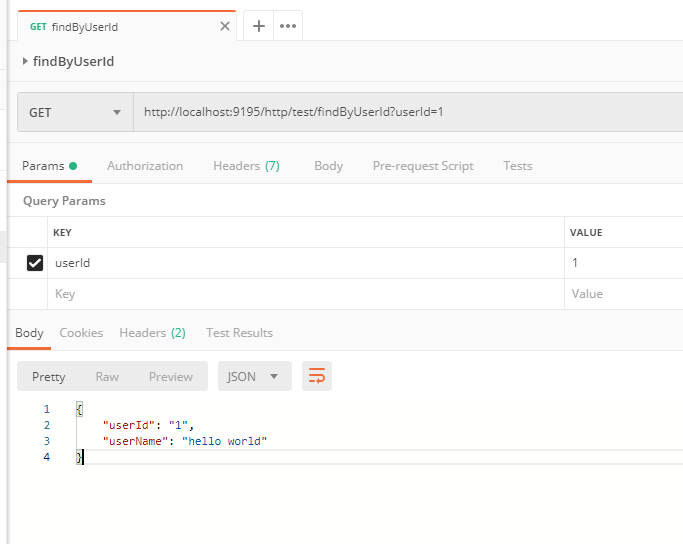The image size is (683, 544).
Task: Switch to the Authorization tab
Action: [x=145, y=166]
